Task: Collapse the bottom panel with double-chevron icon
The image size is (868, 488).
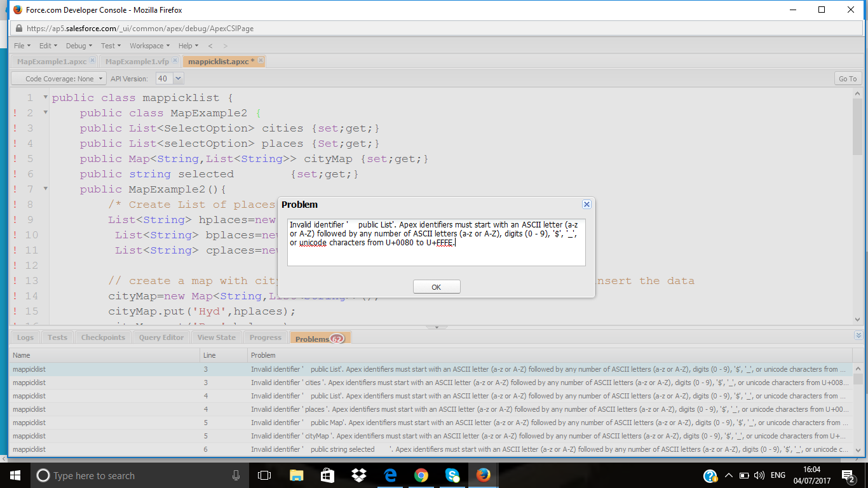Action: tap(858, 335)
